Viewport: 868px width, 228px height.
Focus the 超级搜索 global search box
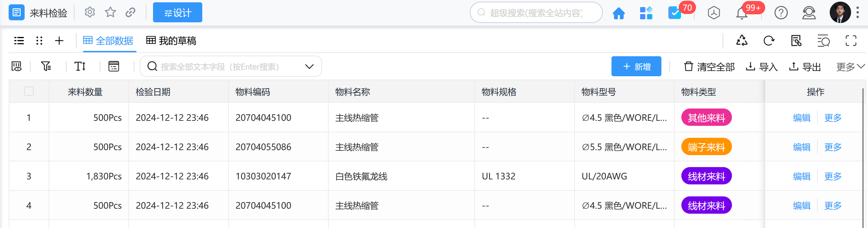pos(536,13)
